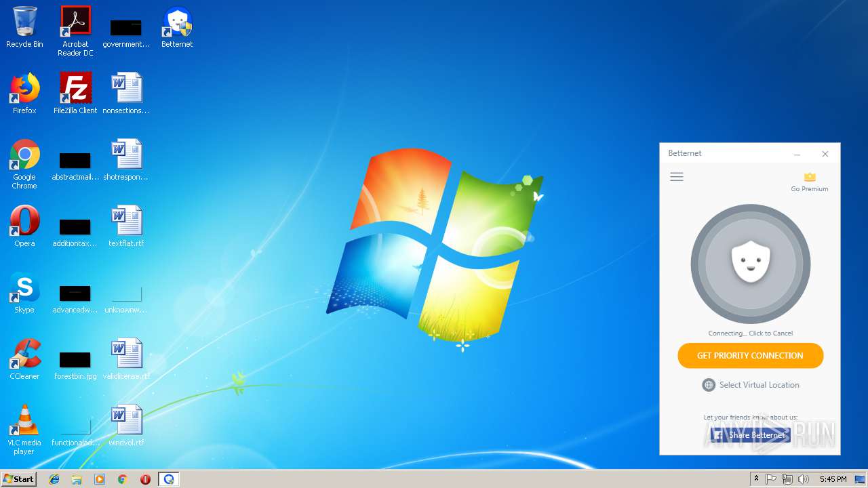Click GET PRIORITY CONNECTION button
This screenshot has width=868, height=488.
pos(751,356)
